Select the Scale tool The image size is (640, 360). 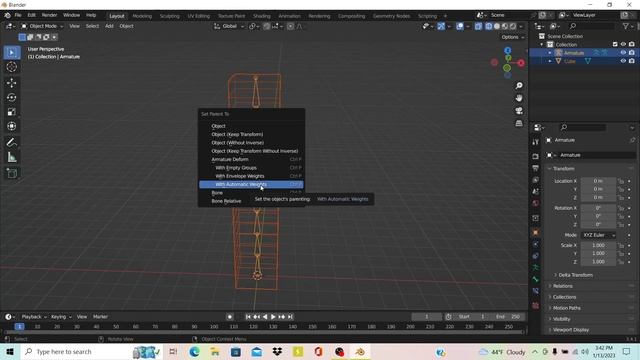(12, 112)
